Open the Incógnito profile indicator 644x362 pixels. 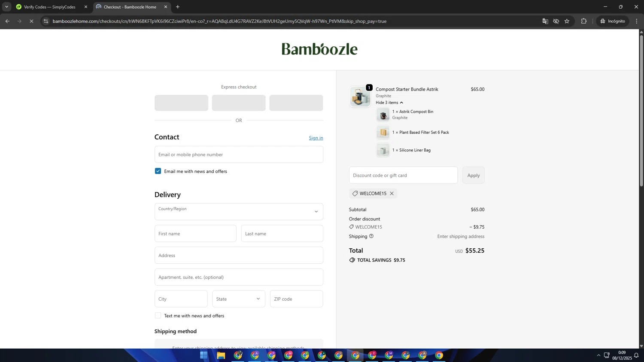coord(613,21)
